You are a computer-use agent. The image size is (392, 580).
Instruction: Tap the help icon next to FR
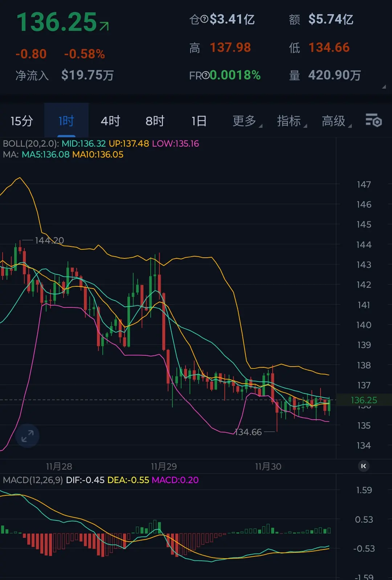pyautogui.click(x=205, y=75)
